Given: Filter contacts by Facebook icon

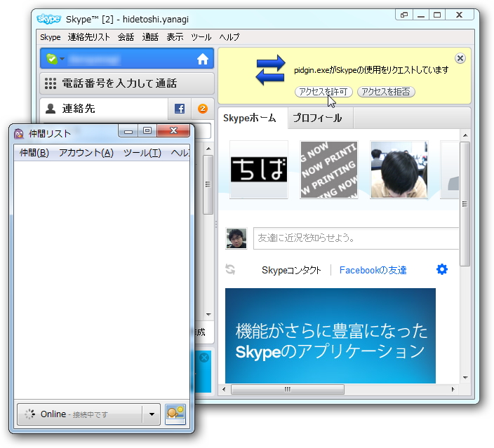Looking at the screenshot, I should pyautogui.click(x=180, y=109).
